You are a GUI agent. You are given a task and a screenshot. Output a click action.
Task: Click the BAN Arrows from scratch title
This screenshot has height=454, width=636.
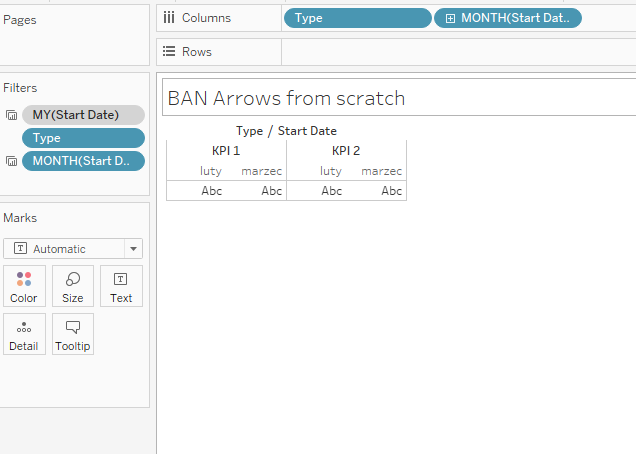coord(286,98)
